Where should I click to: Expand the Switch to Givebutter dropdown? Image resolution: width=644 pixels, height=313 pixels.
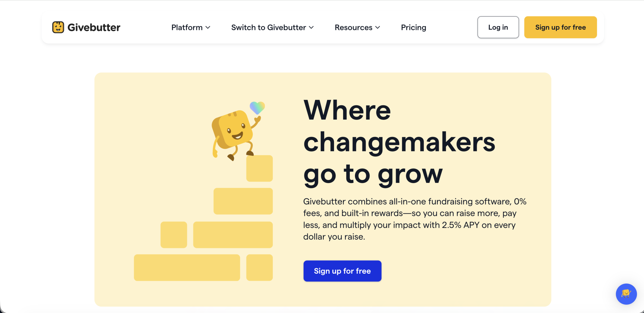(x=269, y=27)
